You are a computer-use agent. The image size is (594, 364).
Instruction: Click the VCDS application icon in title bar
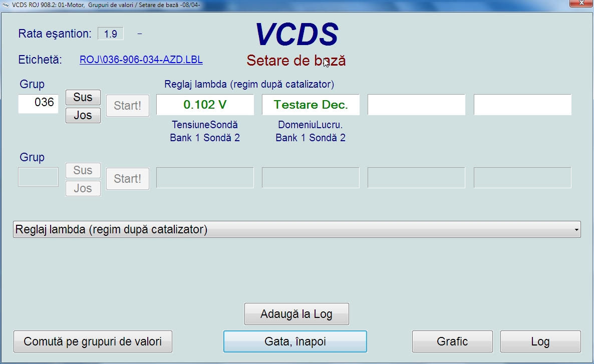6,5
